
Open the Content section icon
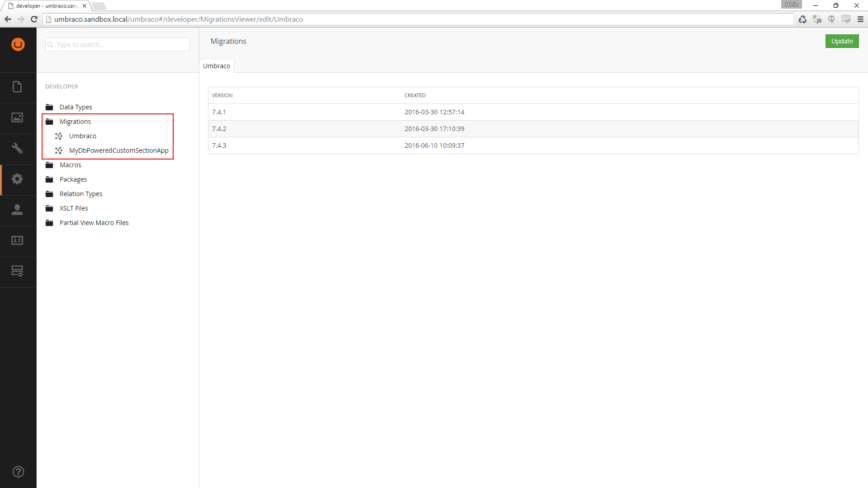pyautogui.click(x=17, y=87)
